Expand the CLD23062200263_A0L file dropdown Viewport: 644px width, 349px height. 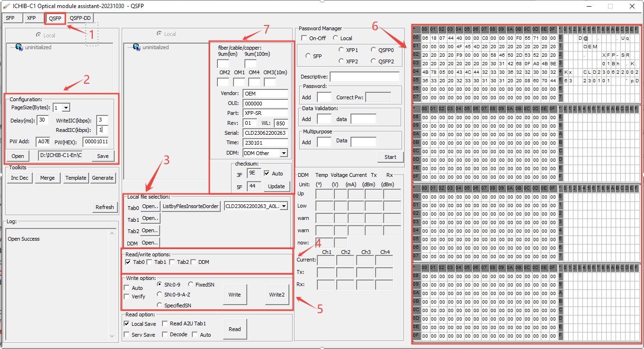point(285,206)
